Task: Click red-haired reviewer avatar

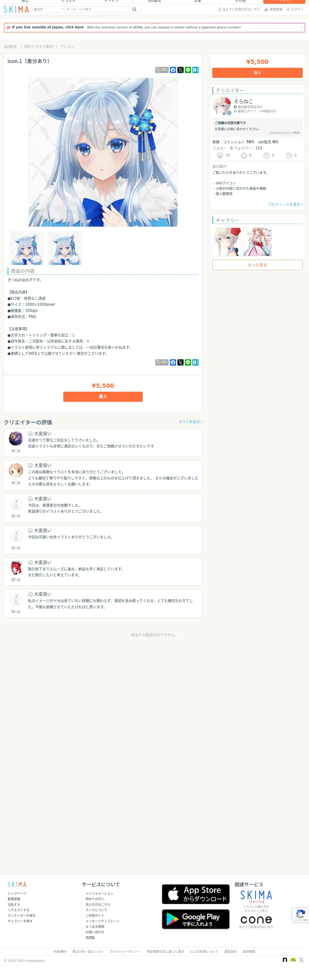Action: pyautogui.click(x=16, y=568)
